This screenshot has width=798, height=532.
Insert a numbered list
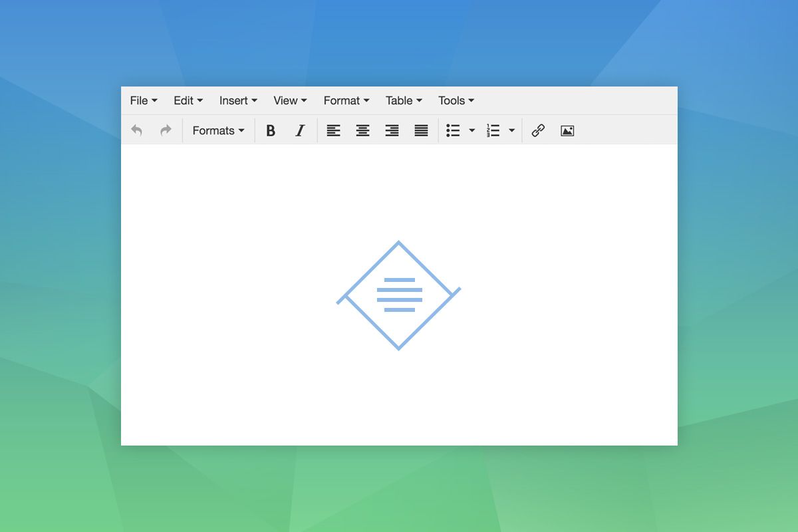(493, 130)
